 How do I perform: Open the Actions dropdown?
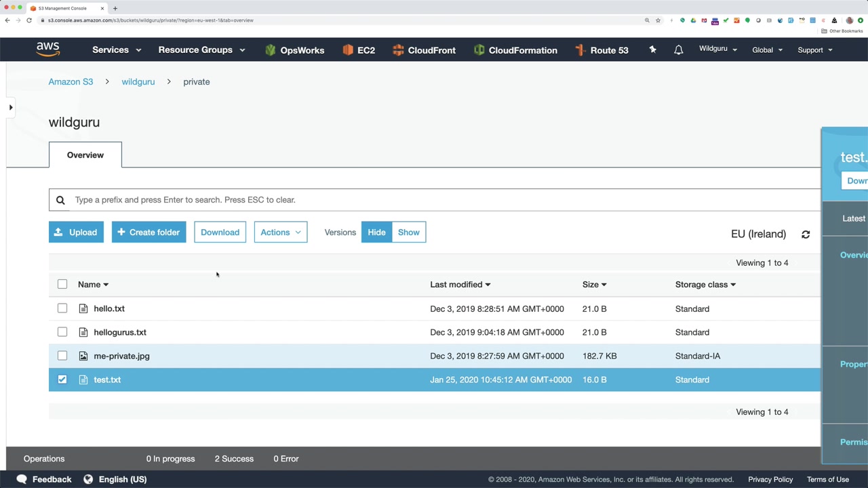(281, 232)
